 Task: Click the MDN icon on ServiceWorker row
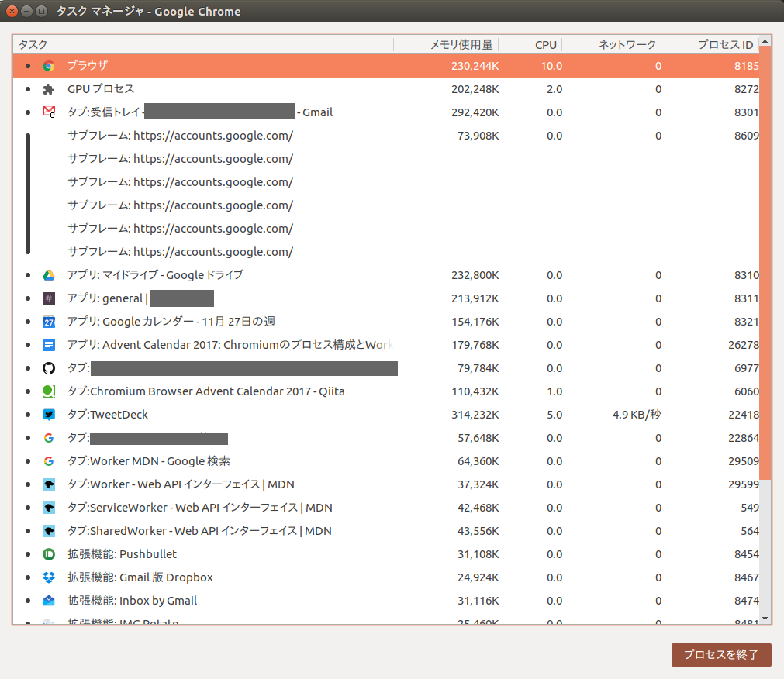coord(48,508)
